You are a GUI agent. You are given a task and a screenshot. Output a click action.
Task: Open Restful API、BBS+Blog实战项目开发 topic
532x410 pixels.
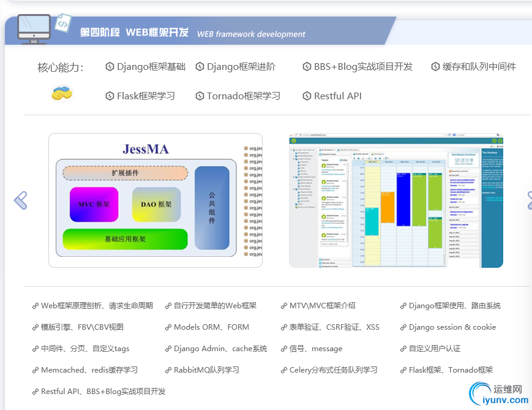(103, 392)
